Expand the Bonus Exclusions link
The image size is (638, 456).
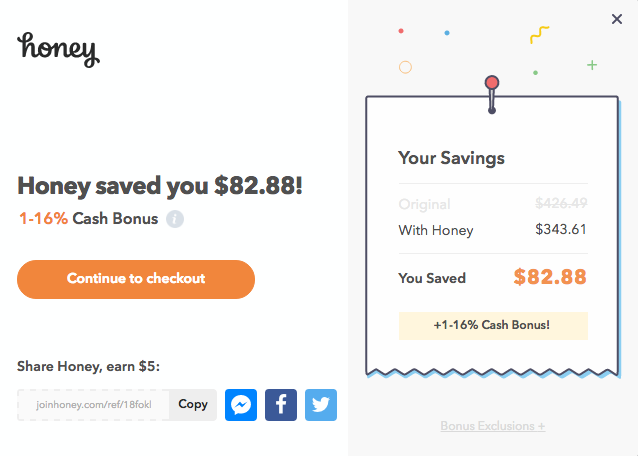493,426
